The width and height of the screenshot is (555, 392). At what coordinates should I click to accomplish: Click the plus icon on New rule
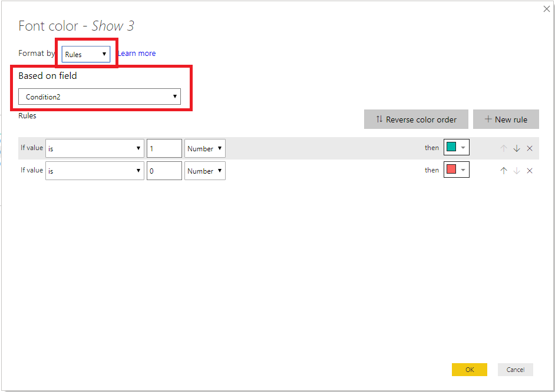point(488,119)
